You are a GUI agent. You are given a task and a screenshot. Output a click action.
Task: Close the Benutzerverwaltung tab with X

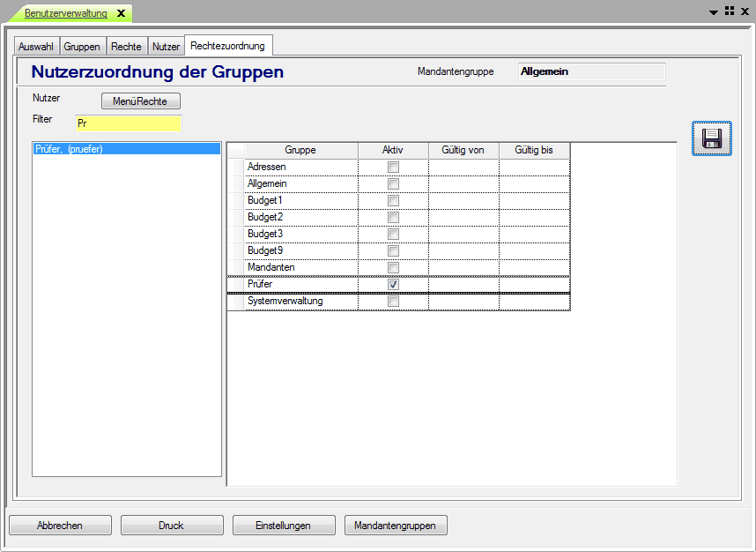(x=121, y=13)
